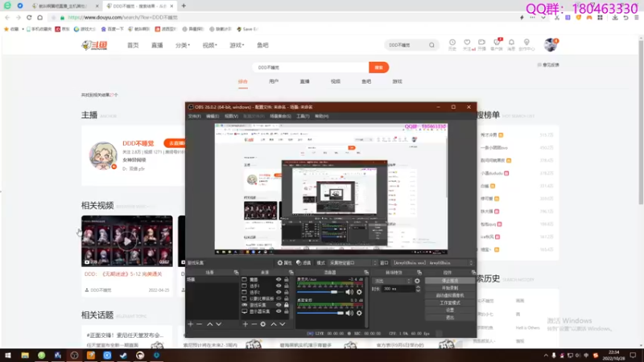This screenshot has height=362, width=644.
Task: Toggle visibility eye for 显示器采集 source
Action: click(279, 311)
